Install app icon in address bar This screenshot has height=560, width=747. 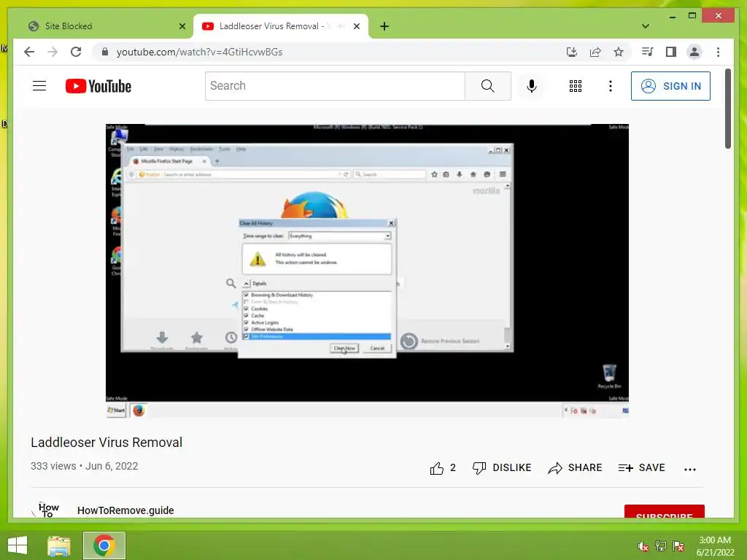(572, 52)
